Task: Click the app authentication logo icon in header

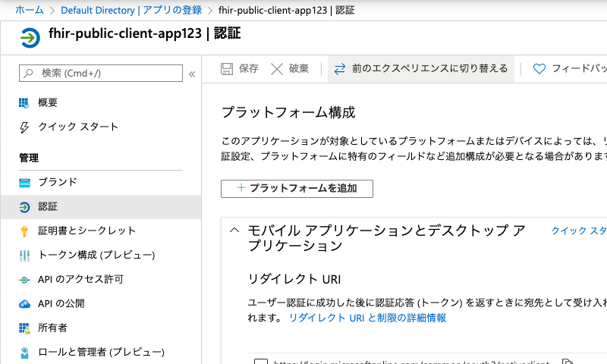Action: pyautogui.click(x=30, y=38)
